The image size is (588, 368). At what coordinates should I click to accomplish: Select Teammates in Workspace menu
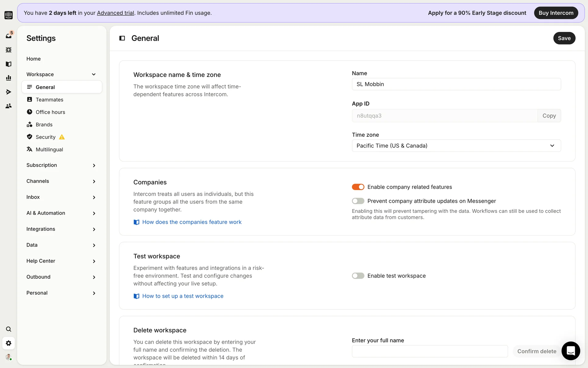pyautogui.click(x=49, y=100)
